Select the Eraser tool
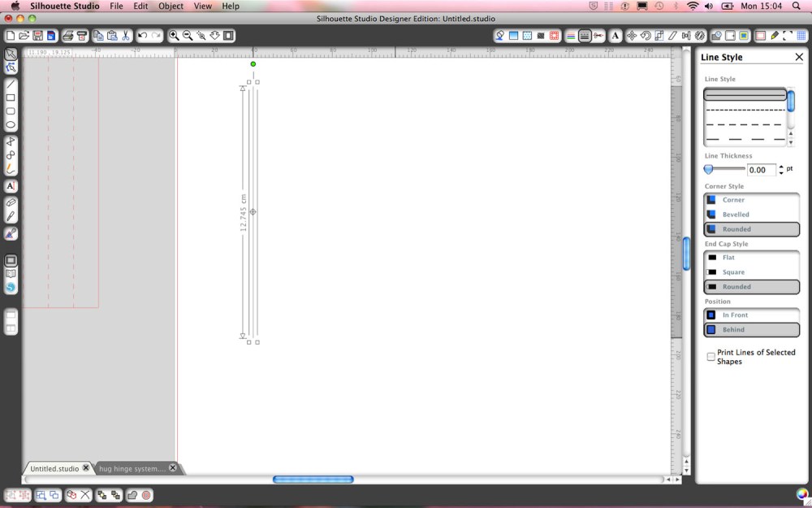The width and height of the screenshot is (812, 508). [11, 200]
